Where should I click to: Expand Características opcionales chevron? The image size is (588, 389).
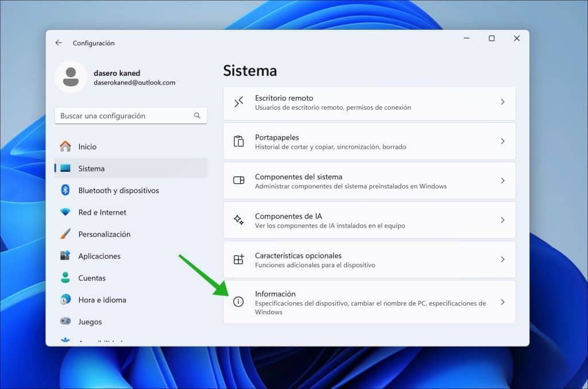[x=502, y=260]
